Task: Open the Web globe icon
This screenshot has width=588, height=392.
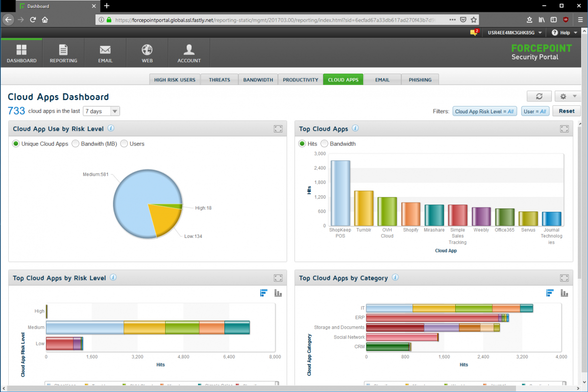Action: pos(147,50)
